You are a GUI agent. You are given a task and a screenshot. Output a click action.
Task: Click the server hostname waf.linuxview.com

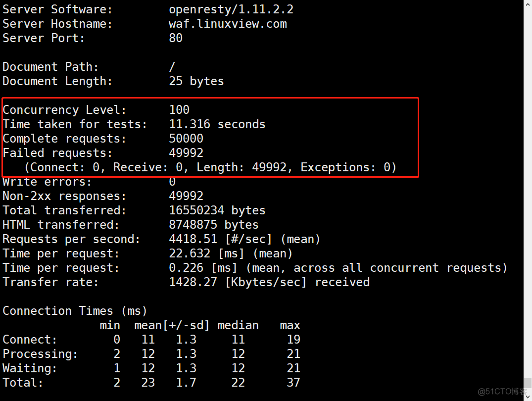pyautogui.click(x=228, y=24)
